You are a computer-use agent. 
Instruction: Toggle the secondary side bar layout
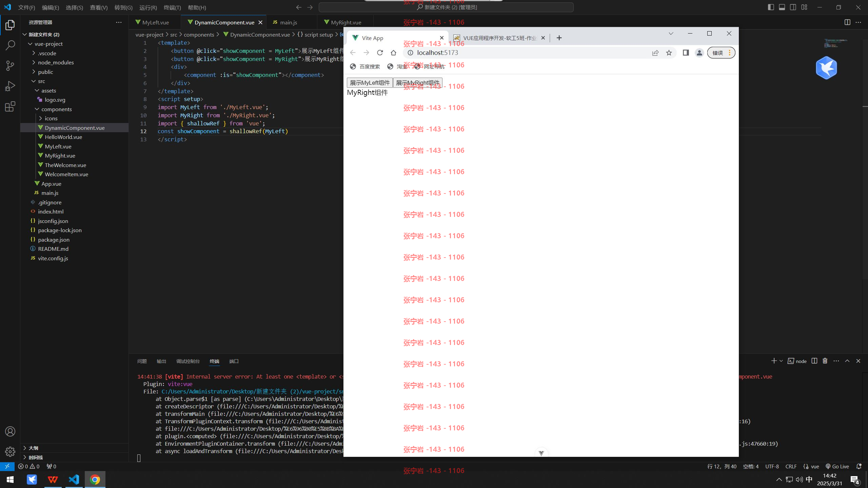pyautogui.click(x=793, y=7)
